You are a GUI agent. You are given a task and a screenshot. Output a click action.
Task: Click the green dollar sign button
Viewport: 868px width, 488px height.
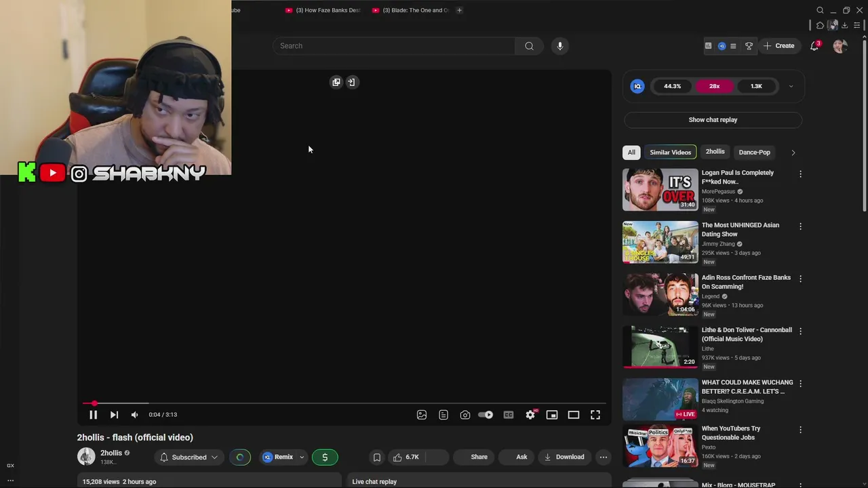(325, 457)
